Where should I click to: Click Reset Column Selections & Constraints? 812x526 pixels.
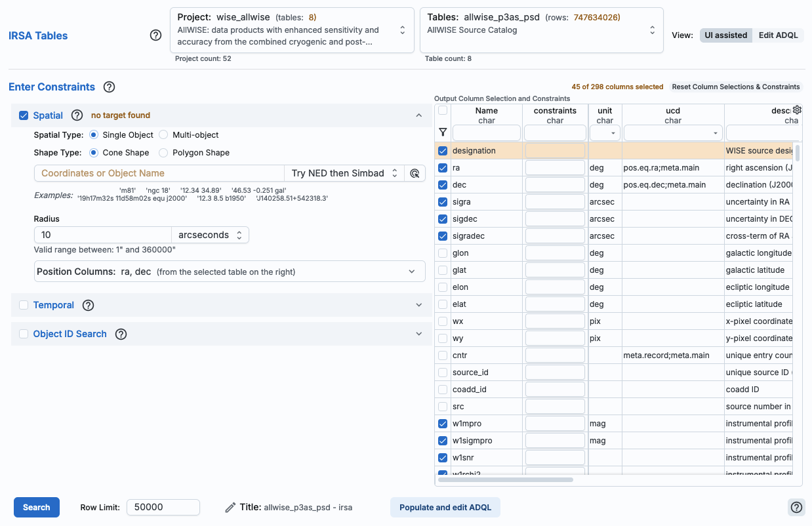pyautogui.click(x=736, y=87)
